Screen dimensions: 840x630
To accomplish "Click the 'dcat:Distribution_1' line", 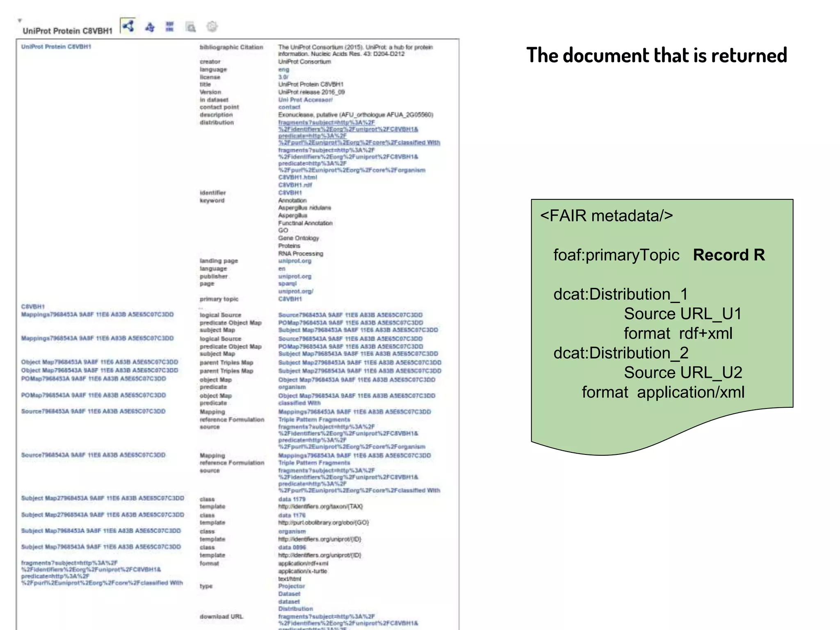I will pos(620,294).
